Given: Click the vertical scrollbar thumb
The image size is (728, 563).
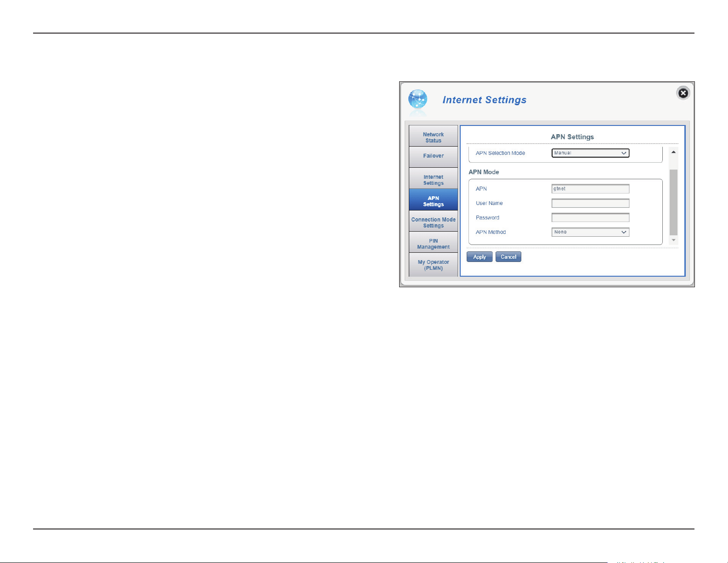Looking at the screenshot, I should pyautogui.click(x=673, y=202).
